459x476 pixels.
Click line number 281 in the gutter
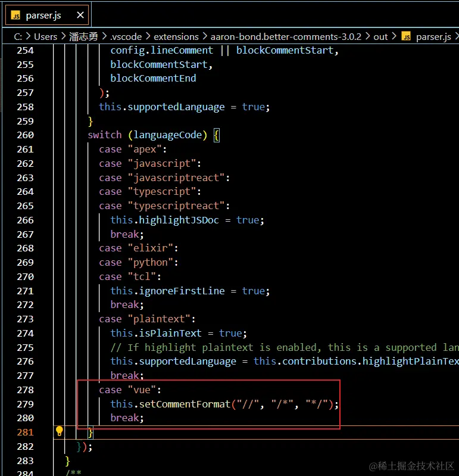coord(25,433)
